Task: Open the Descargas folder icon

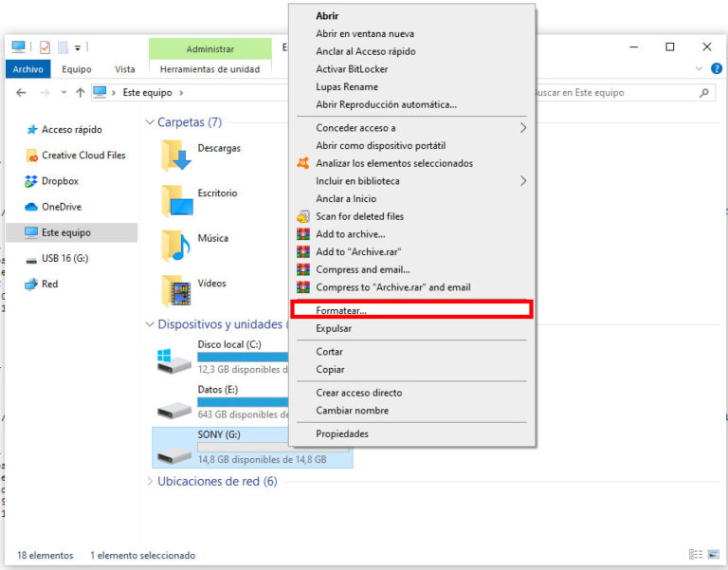Action: coord(176,155)
